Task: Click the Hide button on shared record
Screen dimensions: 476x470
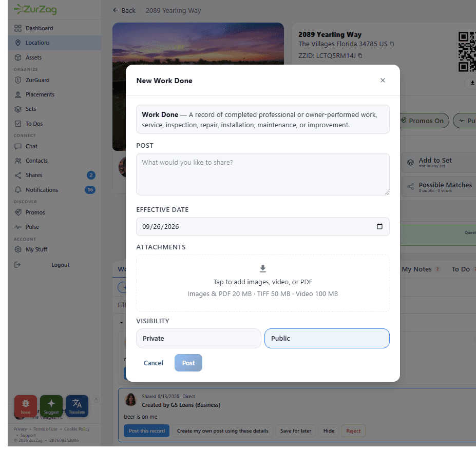Action: point(329,431)
